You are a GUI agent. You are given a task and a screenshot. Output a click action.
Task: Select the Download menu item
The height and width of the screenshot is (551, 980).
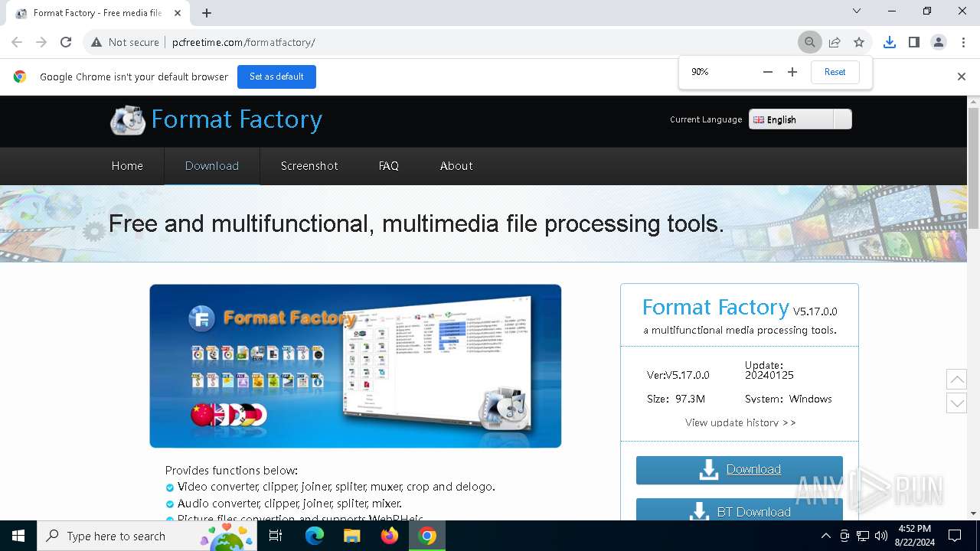[212, 166]
